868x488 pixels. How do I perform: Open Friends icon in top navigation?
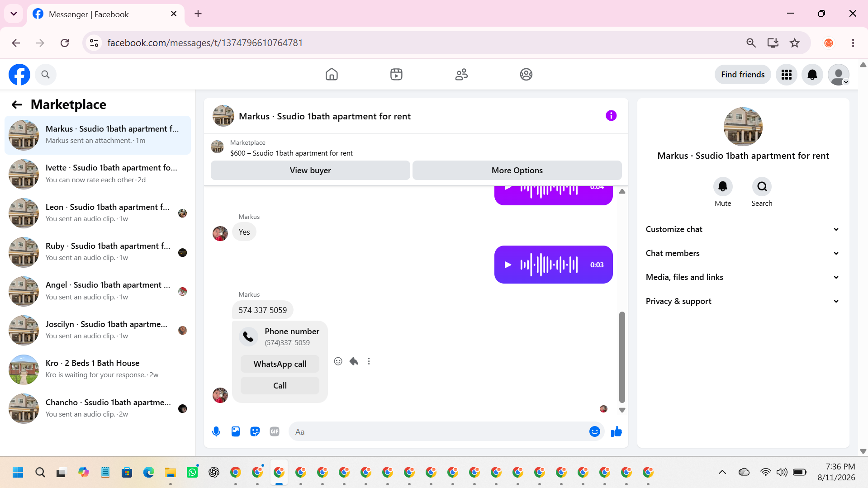[461, 74]
